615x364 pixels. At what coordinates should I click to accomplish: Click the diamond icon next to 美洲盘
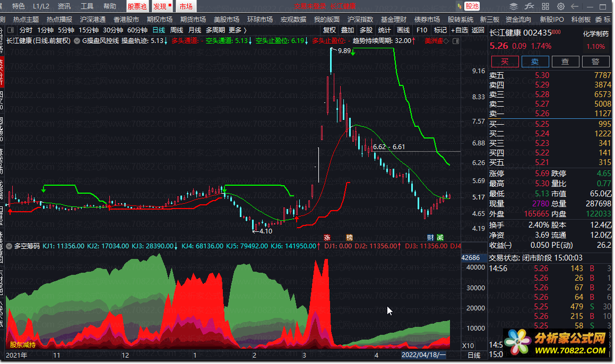pyautogui.click(x=446, y=41)
